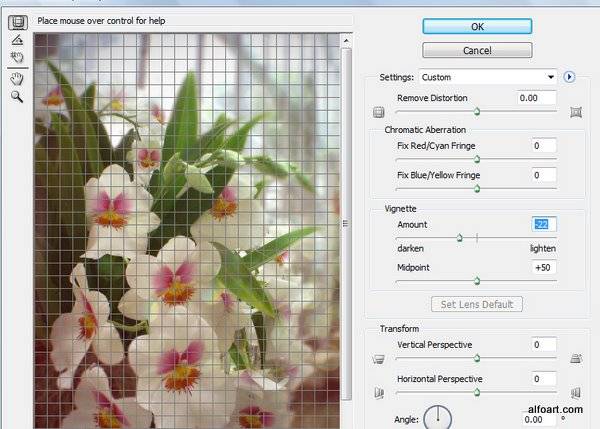Open the Settings Custom dropdown

click(488, 77)
